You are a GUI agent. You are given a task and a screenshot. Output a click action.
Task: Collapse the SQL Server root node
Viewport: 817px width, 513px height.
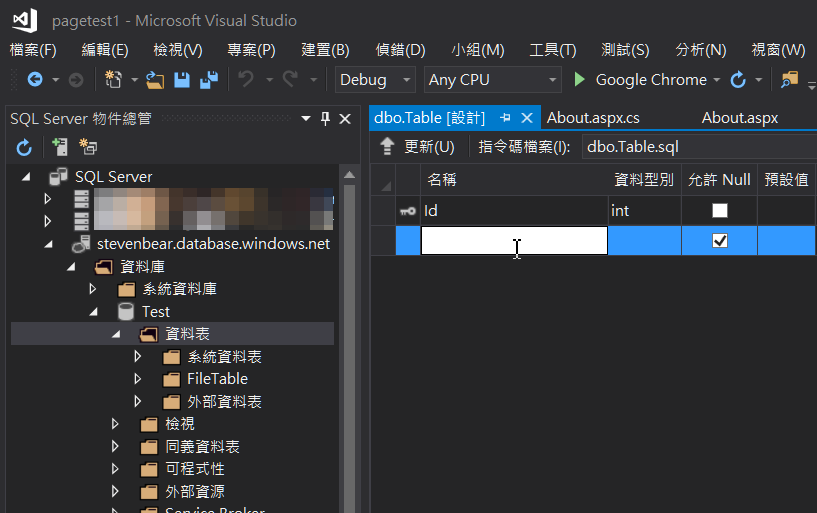(26, 177)
